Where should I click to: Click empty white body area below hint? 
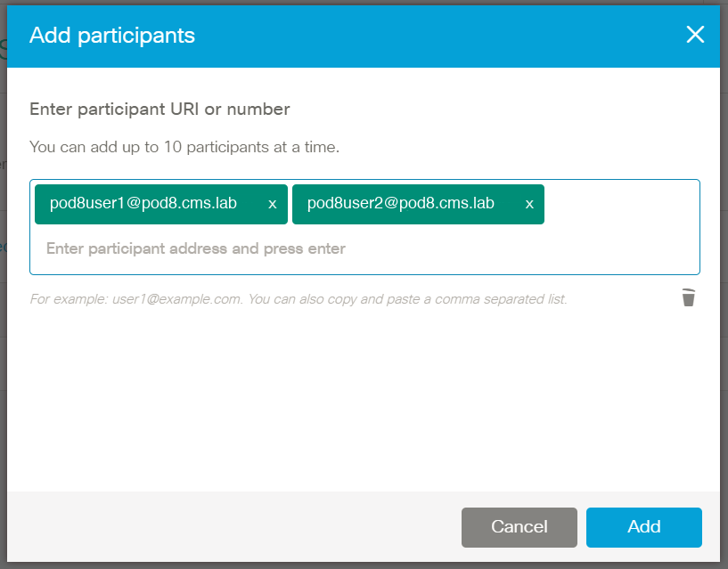coord(362,399)
